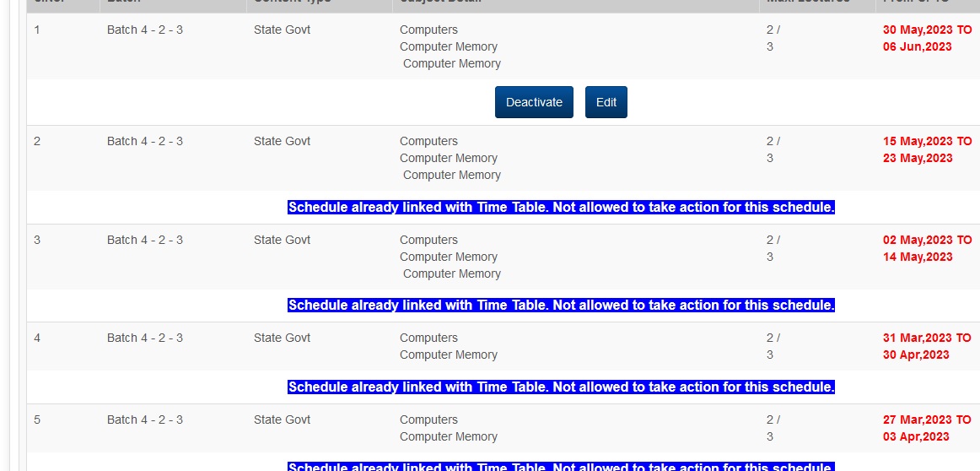The image size is (980, 471).
Task: Click the 30 May,2023 TO 06 Jun,2023 date range
Action: [926, 38]
